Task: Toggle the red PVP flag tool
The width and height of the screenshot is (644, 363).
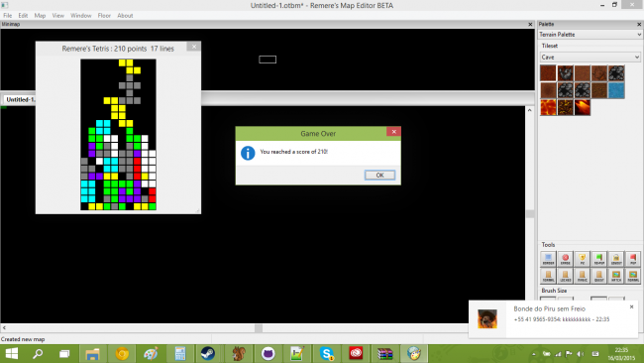Action: pos(633,259)
